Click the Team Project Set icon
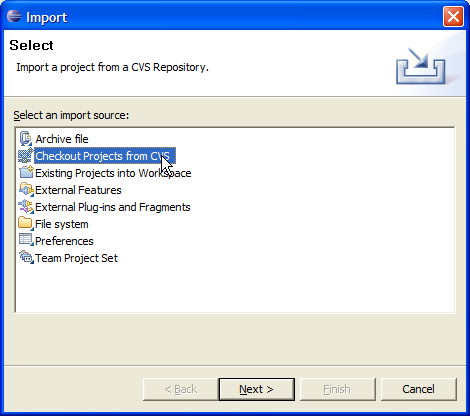 coord(26,257)
